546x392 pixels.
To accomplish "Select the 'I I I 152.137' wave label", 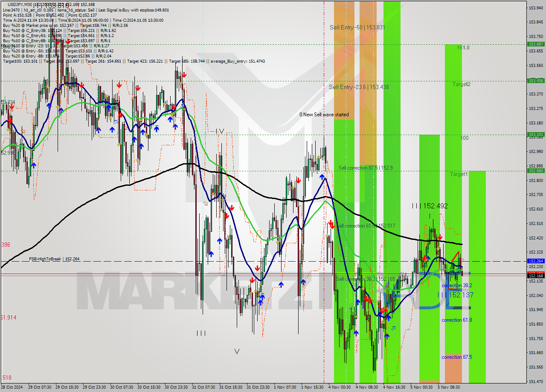I will coord(455,295).
